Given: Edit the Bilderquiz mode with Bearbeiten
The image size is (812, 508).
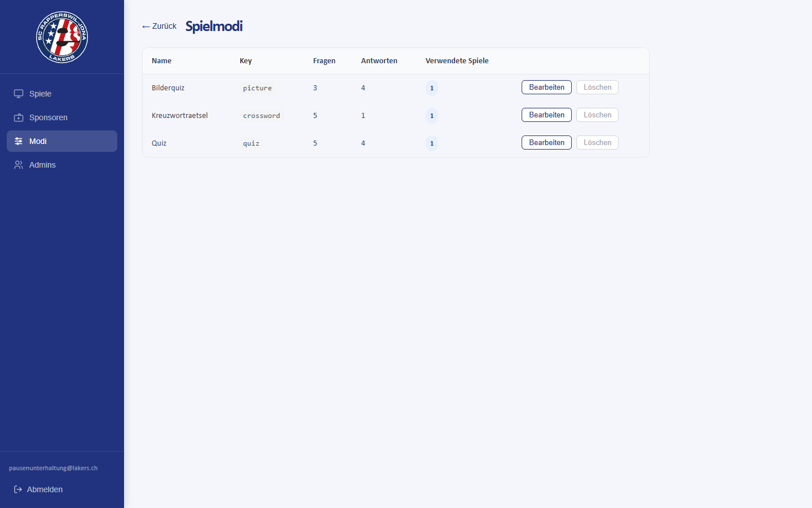Looking at the screenshot, I should 546,87.
